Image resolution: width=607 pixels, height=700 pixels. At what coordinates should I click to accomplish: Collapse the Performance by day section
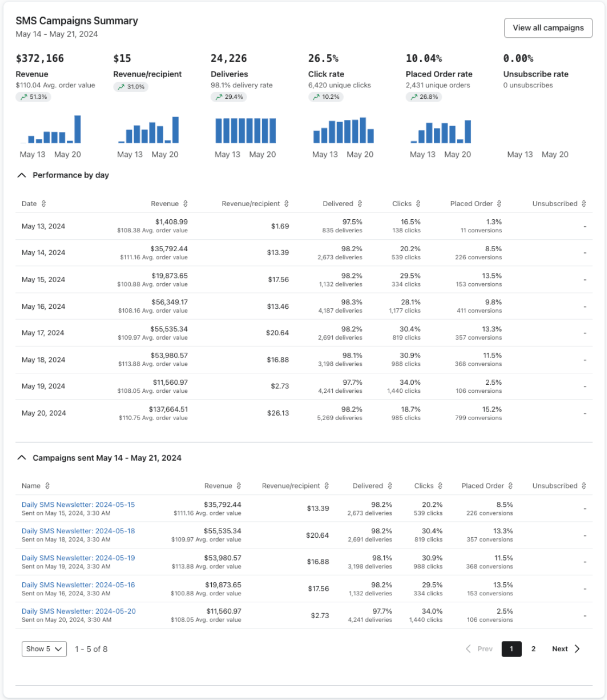[x=22, y=175]
